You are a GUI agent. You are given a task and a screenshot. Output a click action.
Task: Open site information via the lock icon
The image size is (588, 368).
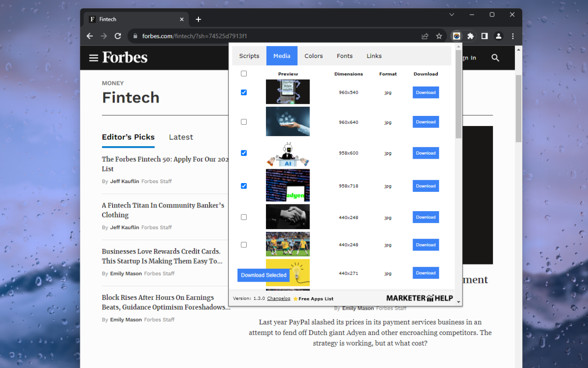pos(135,36)
